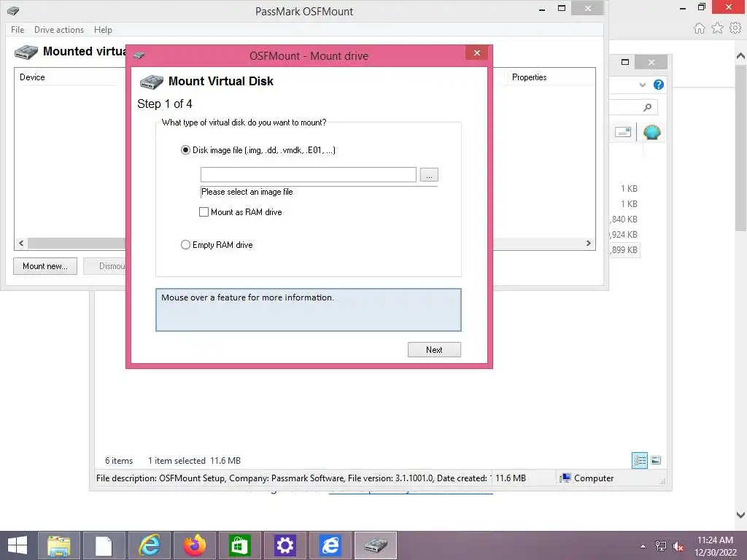Switch Explorer to details view icon
This screenshot has height=560, width=747.
point(639,461)
